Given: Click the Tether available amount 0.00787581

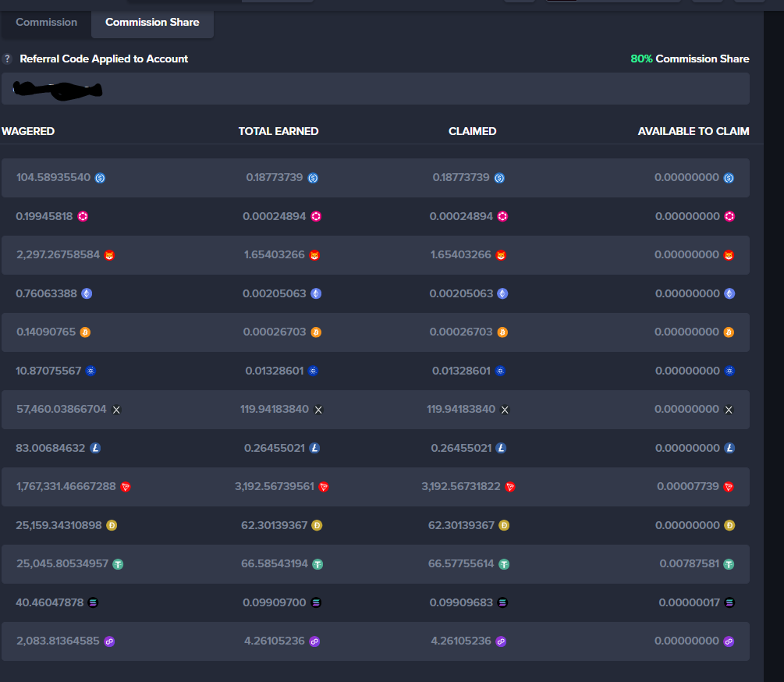Looking at the screenshot, I should tap(689, 563).
